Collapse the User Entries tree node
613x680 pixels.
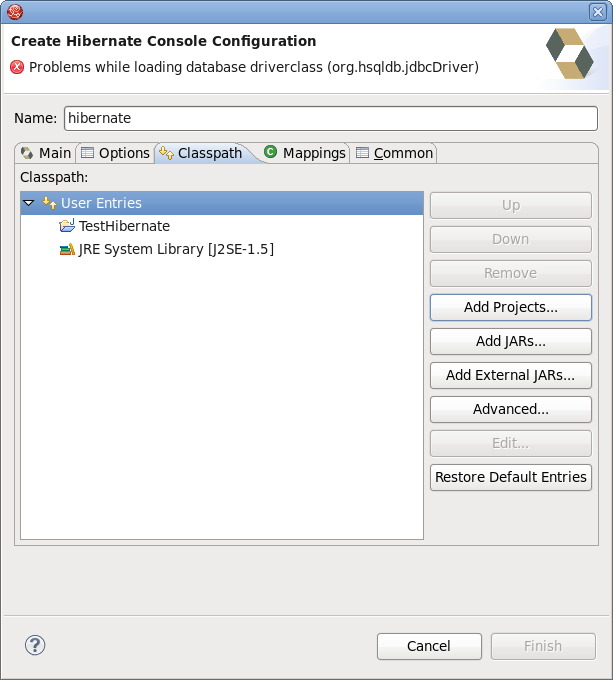pyautogui.click(x=28, y=203)
